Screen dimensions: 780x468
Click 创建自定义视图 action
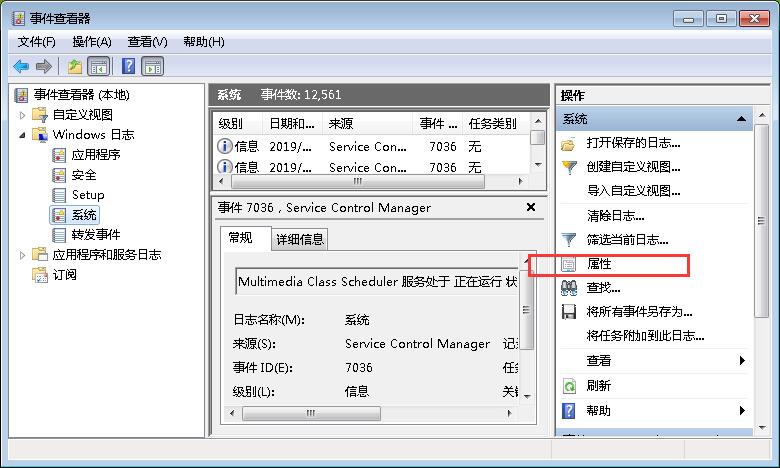pos(633,167)
